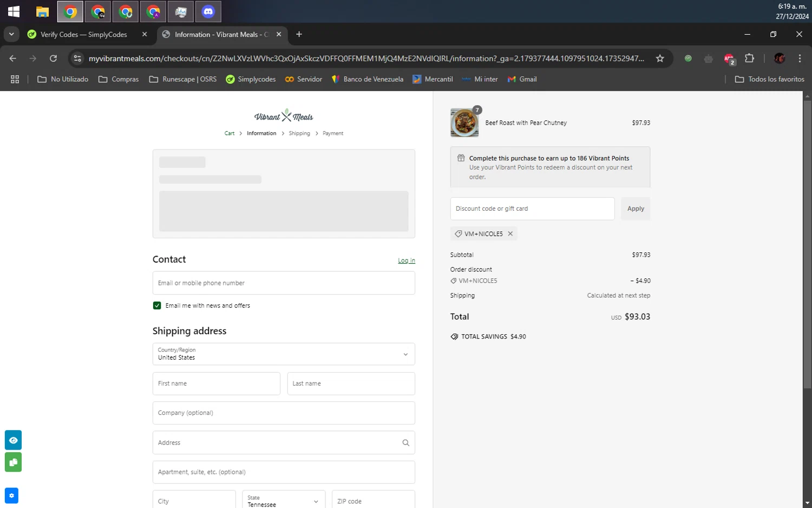This screenshot has height=508, width=812.
Task: Open the No Utilizado bookmark folder
Action: point(63,79)
